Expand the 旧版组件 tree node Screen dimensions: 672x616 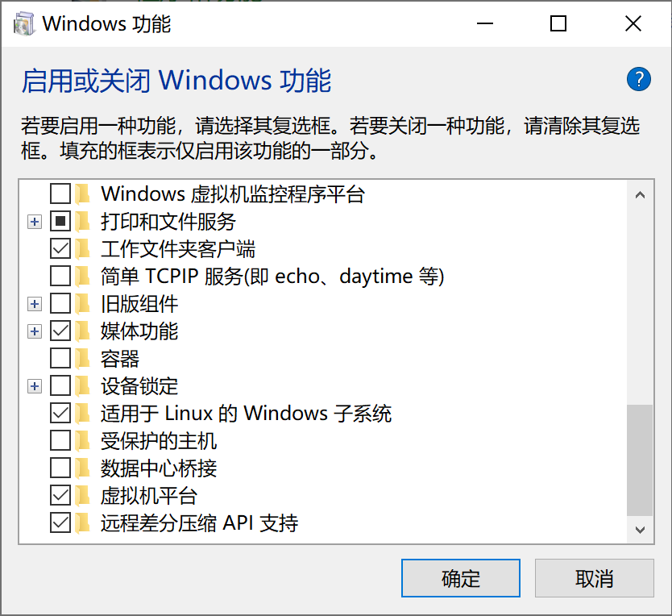point(34,304)
